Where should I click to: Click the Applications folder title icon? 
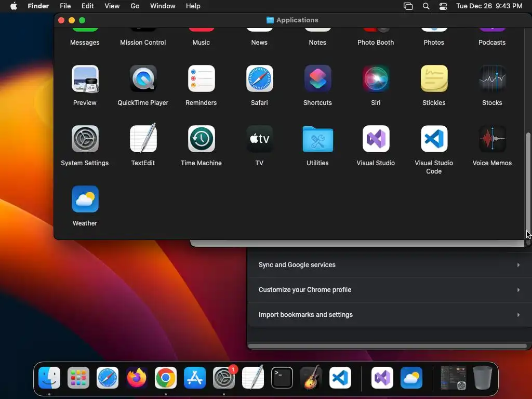pos(270,20)
